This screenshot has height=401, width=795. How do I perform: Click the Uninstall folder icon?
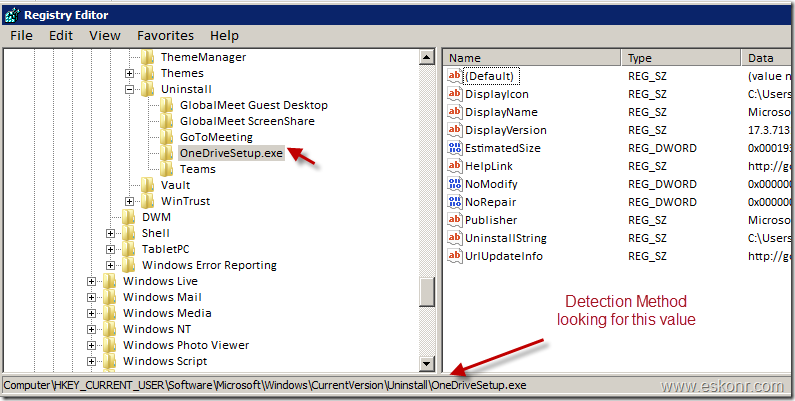(x=148, y=89)
